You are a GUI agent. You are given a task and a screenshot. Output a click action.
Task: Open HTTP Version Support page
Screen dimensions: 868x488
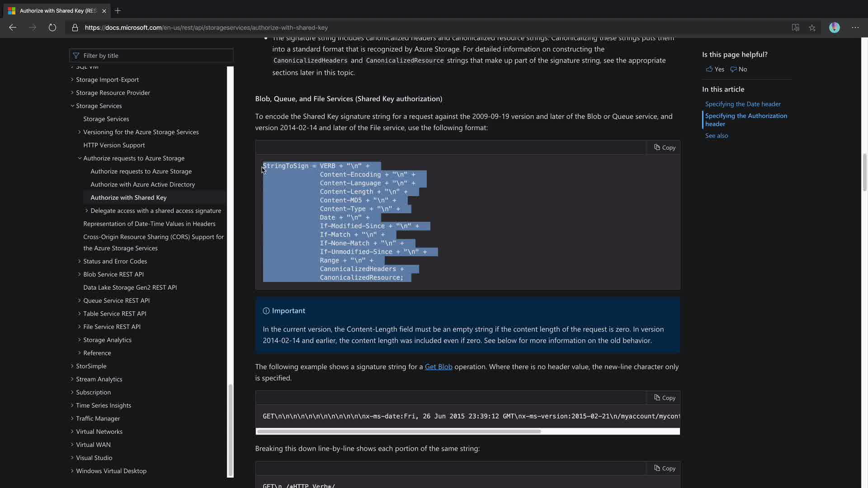point(114,145)
